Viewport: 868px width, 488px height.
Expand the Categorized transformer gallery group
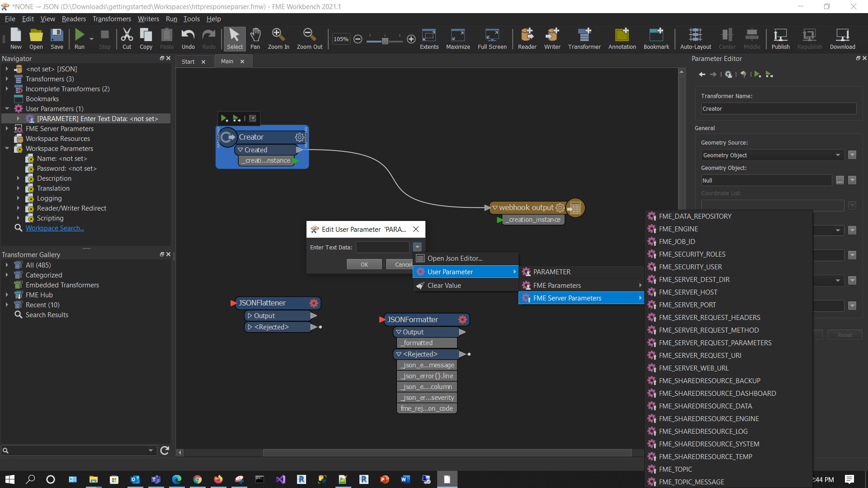[7, 275]
